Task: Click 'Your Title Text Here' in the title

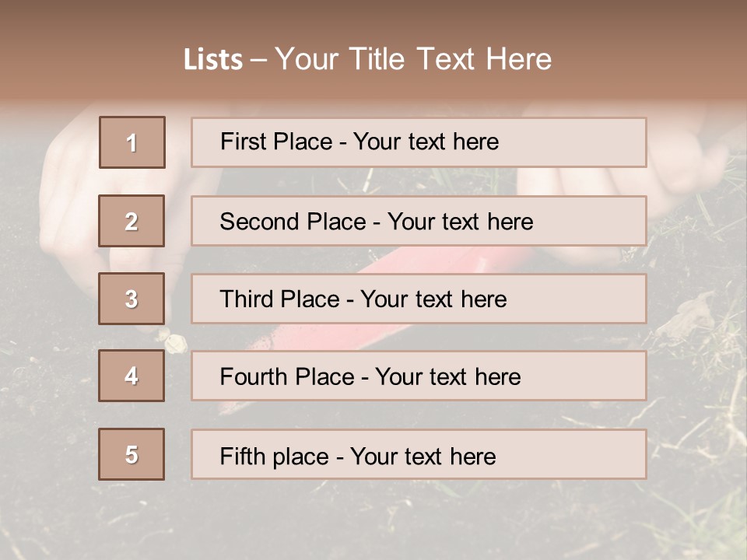Action: click(413, 59)
